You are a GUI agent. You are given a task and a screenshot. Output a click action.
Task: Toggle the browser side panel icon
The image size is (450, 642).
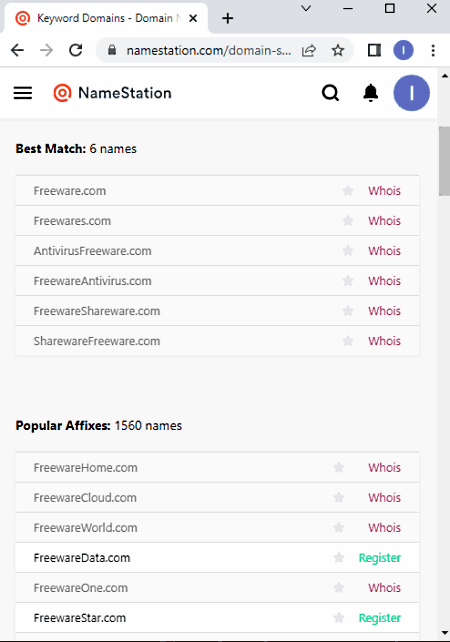tap(374, 50)
